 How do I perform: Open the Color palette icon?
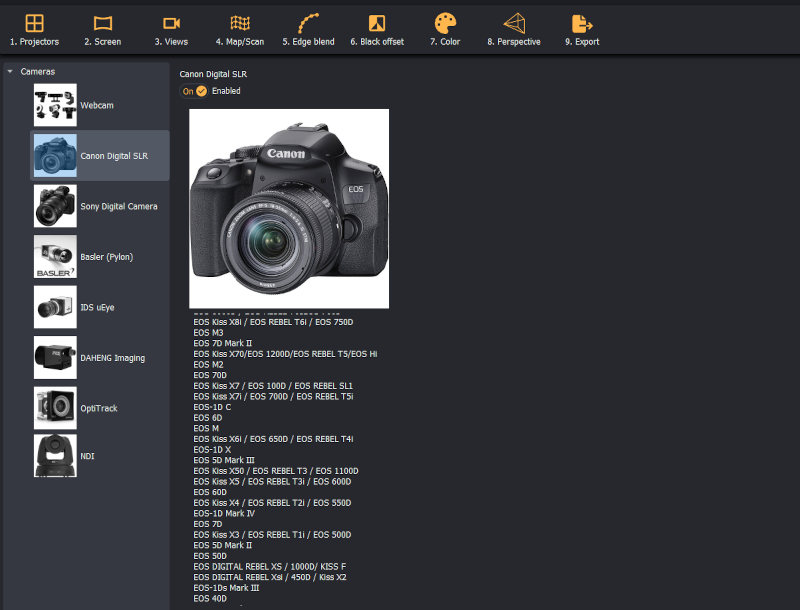click(445, 23)
